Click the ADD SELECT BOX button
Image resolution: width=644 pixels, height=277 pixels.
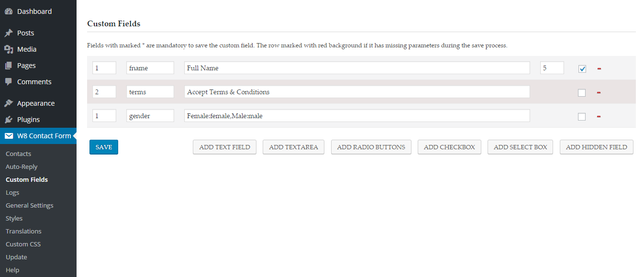point(521,147)
